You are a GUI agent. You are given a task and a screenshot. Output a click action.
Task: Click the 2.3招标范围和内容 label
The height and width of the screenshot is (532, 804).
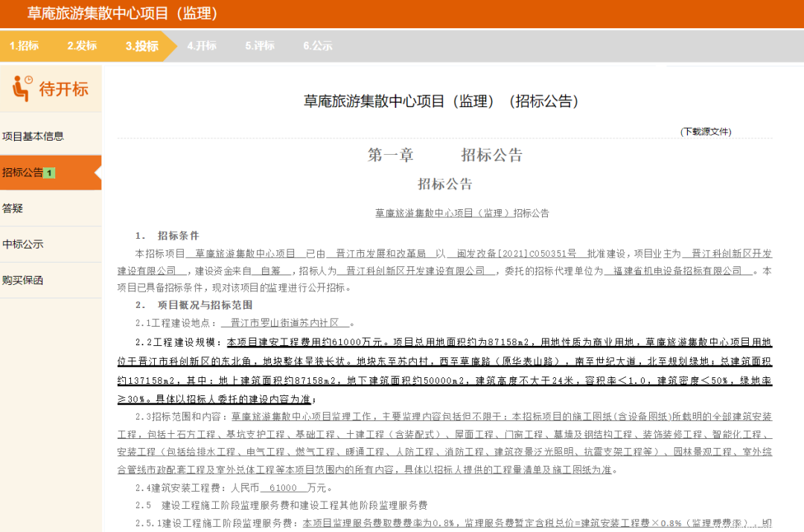click(181, 417)
